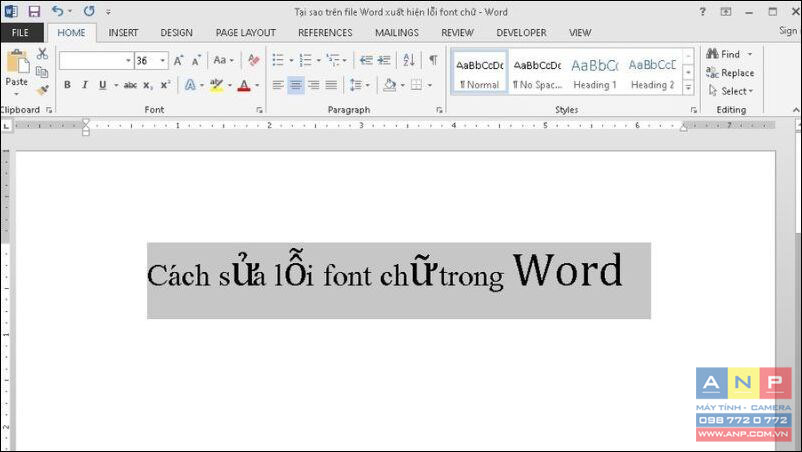This screenshot has height=452, width=802.
Task: Switch to DESIGN tab
Action: [x=176, y=33]
